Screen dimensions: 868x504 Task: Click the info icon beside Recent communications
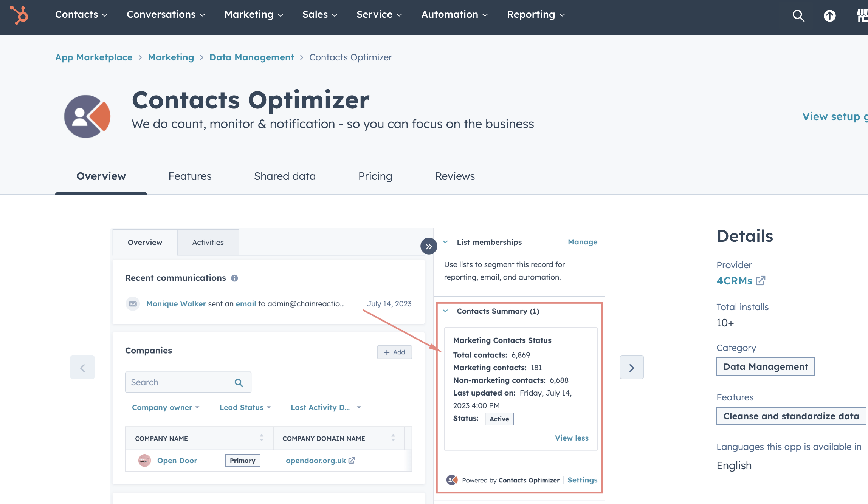tap(234, 278)
